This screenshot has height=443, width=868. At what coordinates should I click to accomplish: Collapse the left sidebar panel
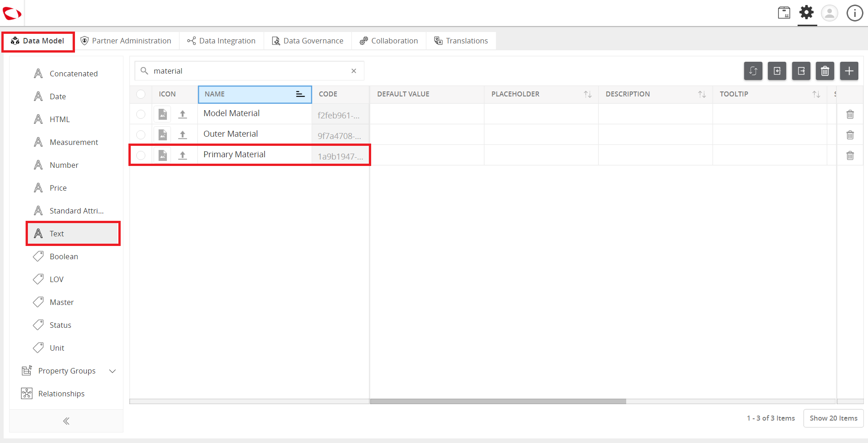click(x=66, y=421)
